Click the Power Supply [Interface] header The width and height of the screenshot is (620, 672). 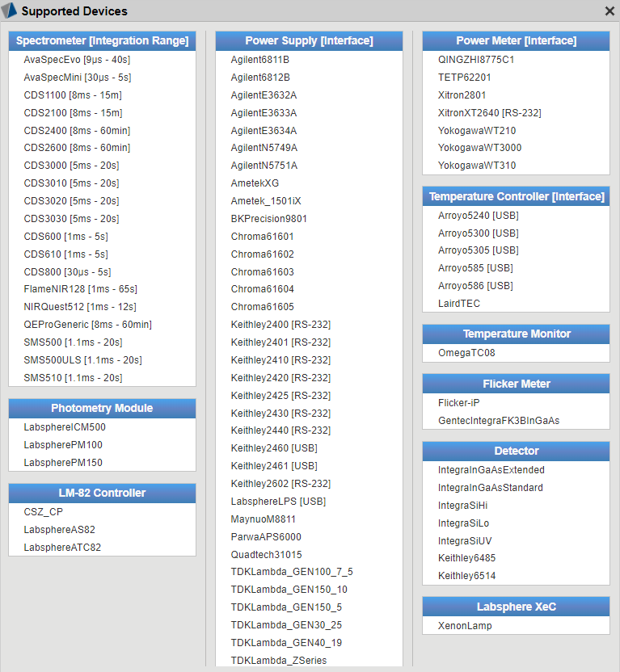(x=309, y=40)
